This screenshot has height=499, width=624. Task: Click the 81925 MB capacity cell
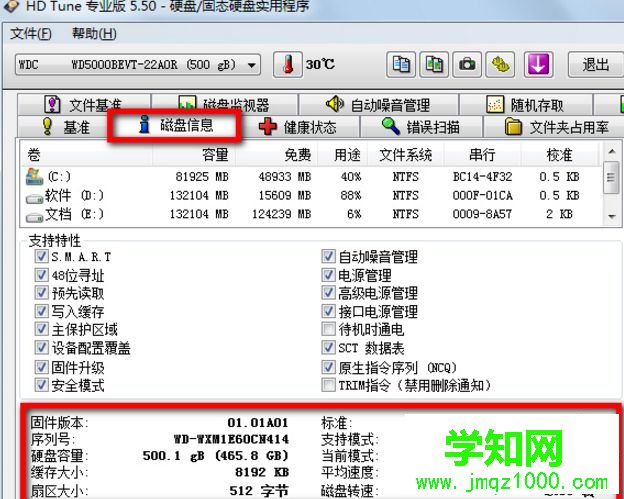(202, 176)
